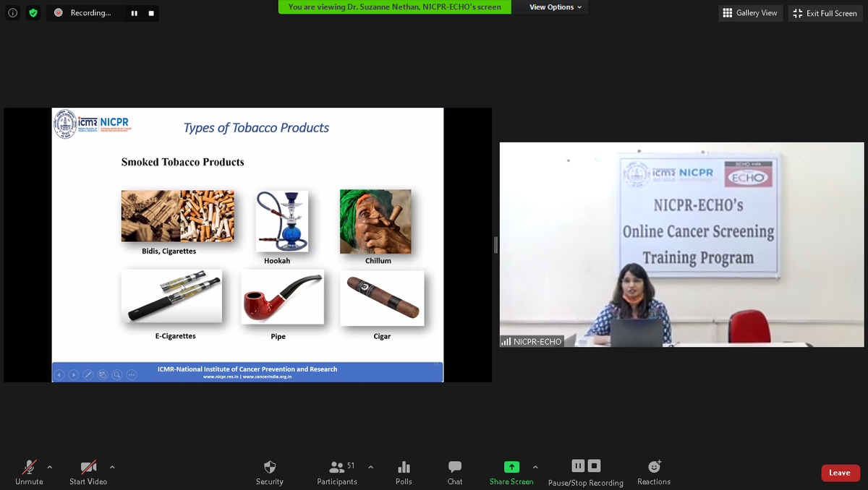Click the zoom magnifier in slide controls
The image size is (868, 490).
pyautogui.click(x=117, y=374)
